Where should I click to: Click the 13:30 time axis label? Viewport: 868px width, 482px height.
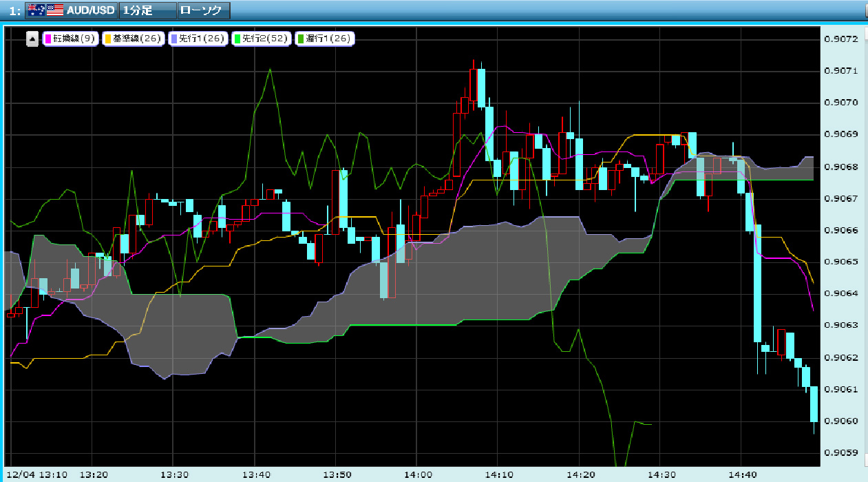(x=173, y=475)
